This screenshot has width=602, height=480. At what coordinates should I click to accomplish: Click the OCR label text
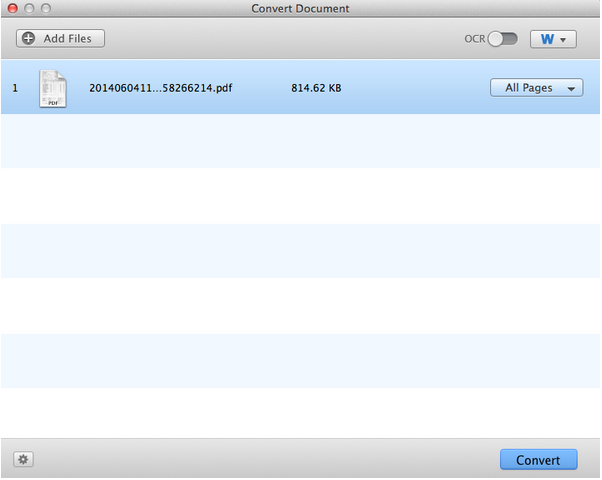474,39
